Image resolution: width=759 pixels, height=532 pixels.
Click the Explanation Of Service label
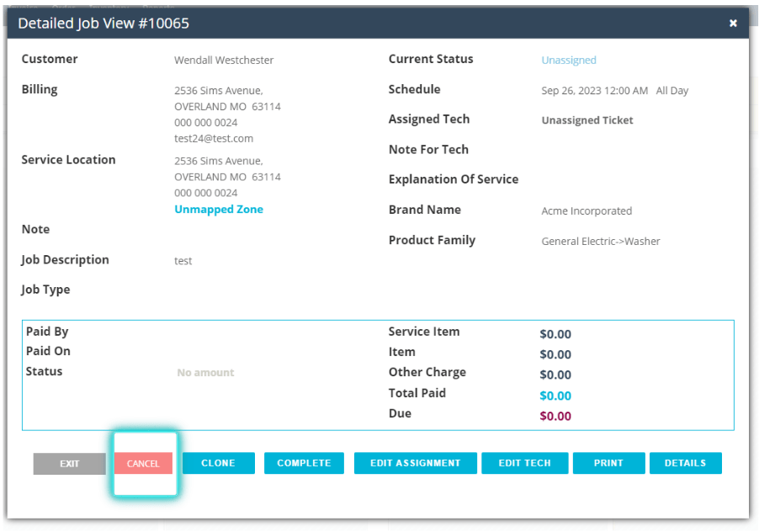(x=454, y=179)
